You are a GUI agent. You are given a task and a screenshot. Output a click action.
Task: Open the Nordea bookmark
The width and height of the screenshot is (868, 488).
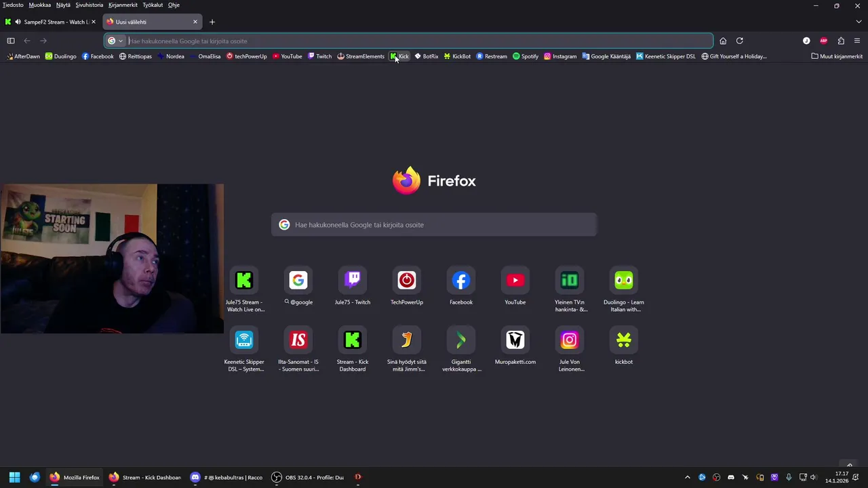coord(171,56)
